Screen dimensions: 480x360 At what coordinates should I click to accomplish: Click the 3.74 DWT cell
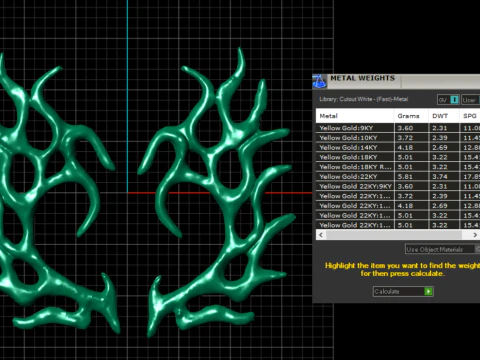tap(444, 177)
